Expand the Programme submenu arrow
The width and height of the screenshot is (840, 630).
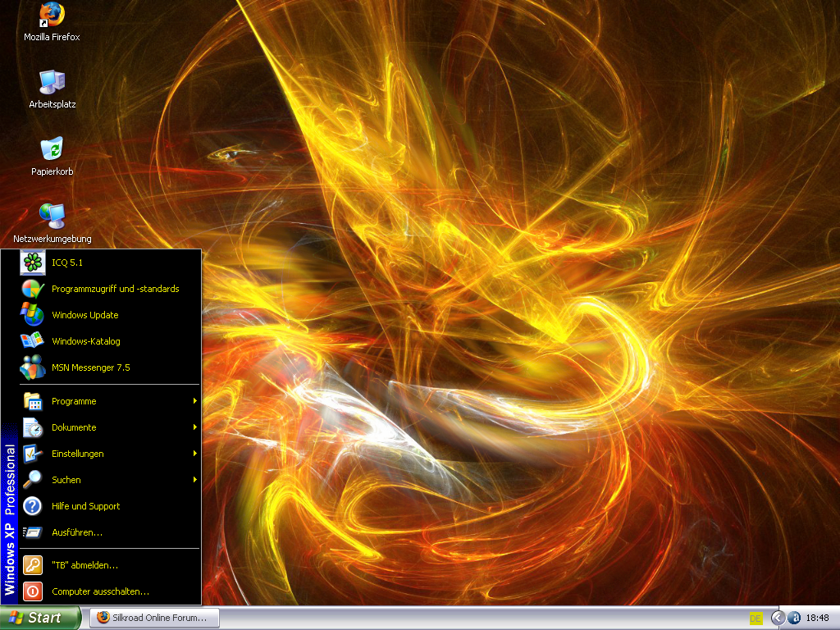click(x=194, y=401)
